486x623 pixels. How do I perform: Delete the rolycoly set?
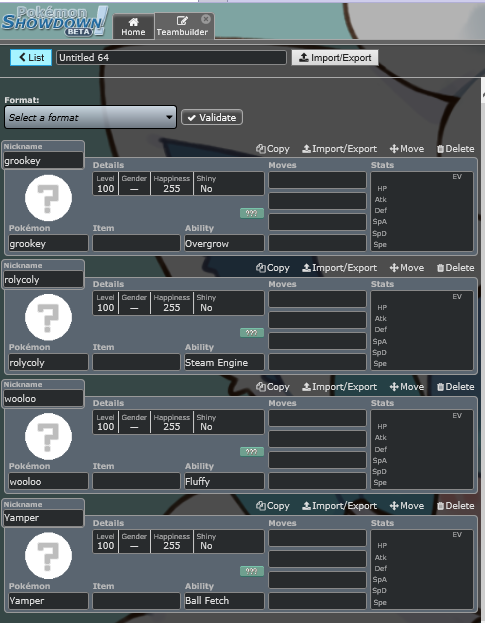tap(455, 268)
